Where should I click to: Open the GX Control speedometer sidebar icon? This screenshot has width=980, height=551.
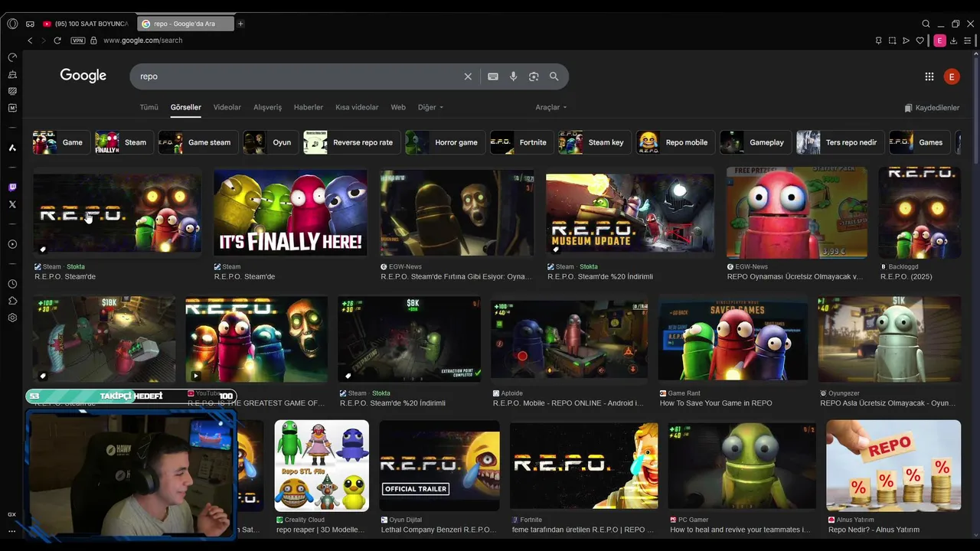click(12, 57)
